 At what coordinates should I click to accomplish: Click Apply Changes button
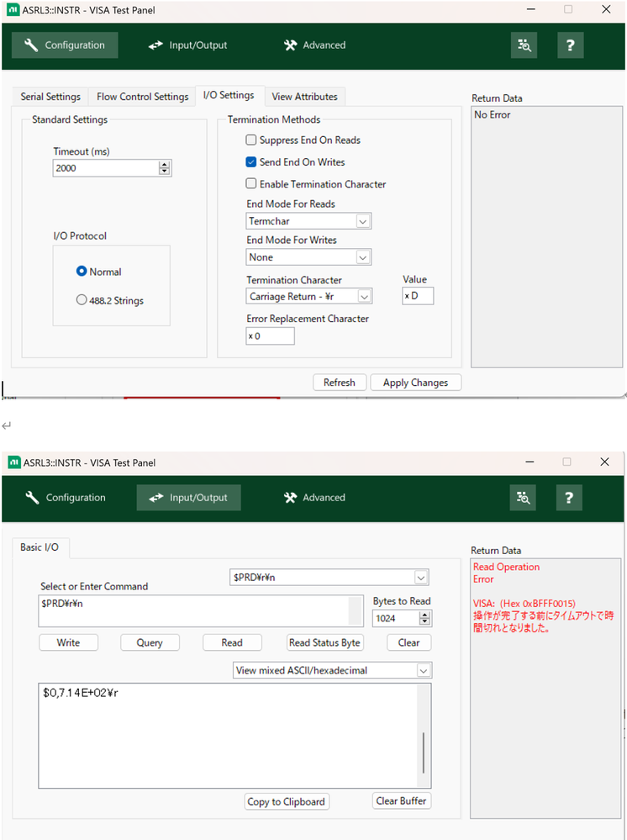click(x=415, y=383)
